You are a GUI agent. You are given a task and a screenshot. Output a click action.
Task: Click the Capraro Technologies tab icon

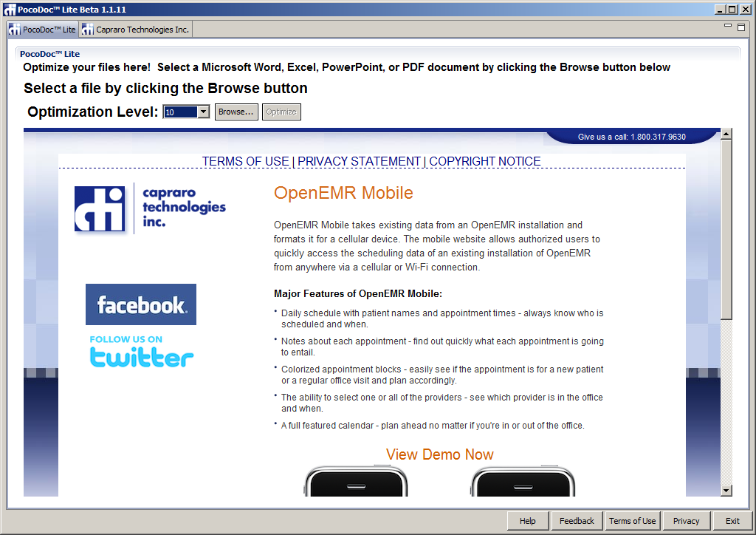point(87,30)
